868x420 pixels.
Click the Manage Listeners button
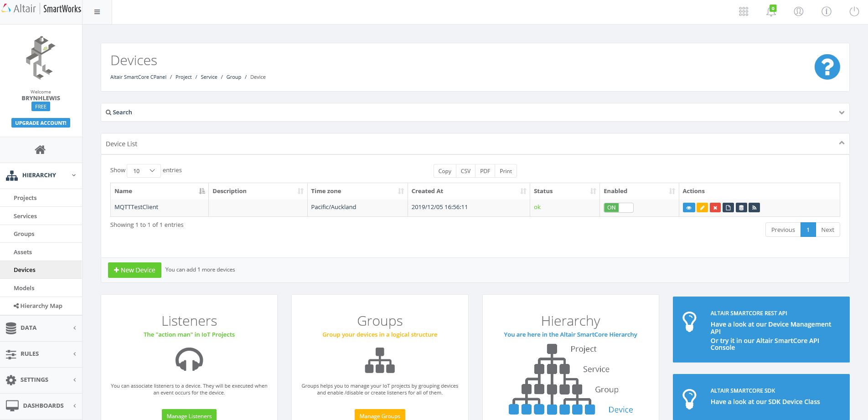pyautogui.click(x=189, y=415)
